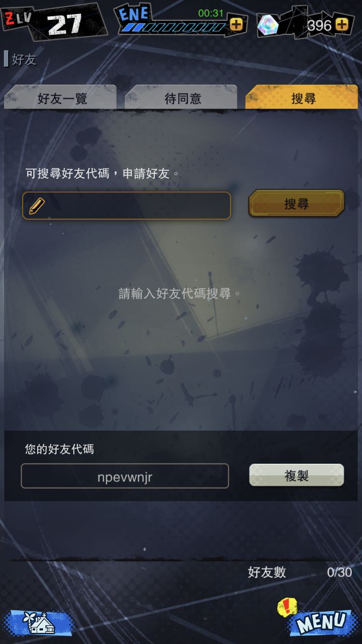Screen dimensions: 362x644
Task: Tap the 好友數 0/30 counter
Action: tap(300, 572)
